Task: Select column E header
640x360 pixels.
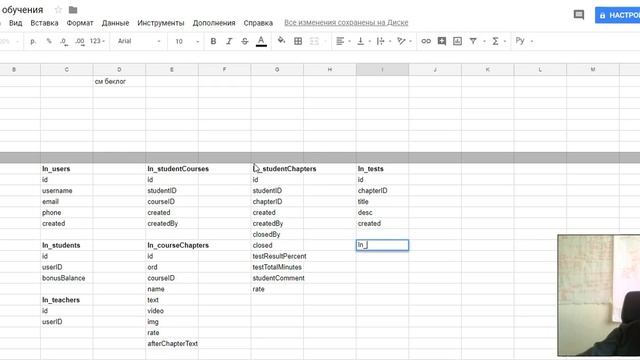Action: (172, 69)
